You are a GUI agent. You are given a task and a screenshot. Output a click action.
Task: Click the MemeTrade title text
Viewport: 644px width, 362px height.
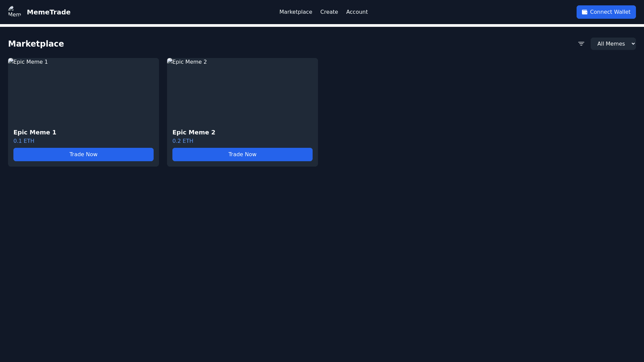pyautogui.click(x=48, y=12)
